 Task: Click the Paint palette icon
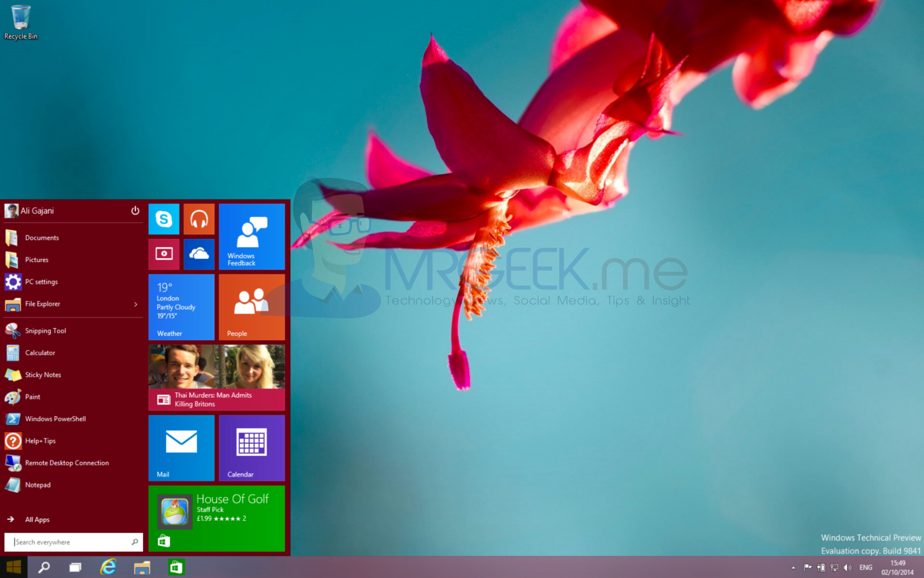[x=13, y=397]
